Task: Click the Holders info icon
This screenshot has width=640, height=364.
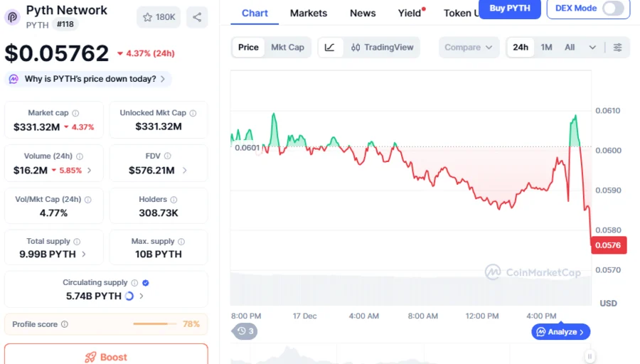Action: pos(174,200)
